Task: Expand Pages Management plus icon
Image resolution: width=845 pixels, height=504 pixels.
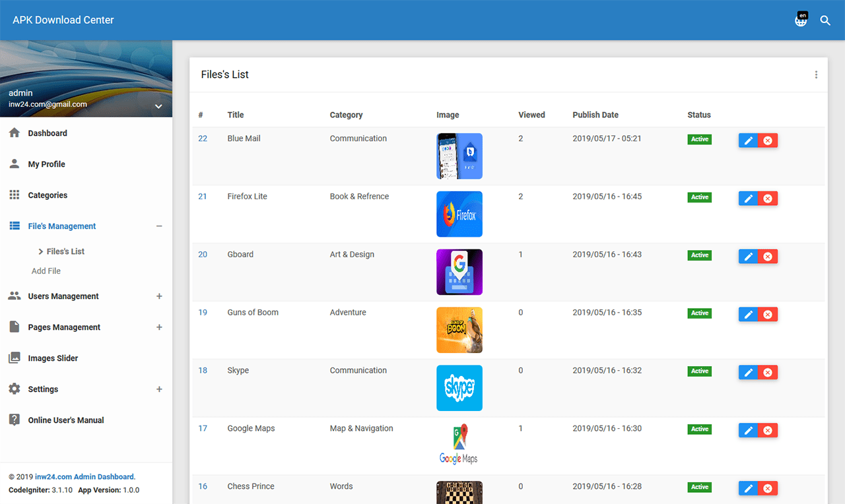Action: [159, 327]
